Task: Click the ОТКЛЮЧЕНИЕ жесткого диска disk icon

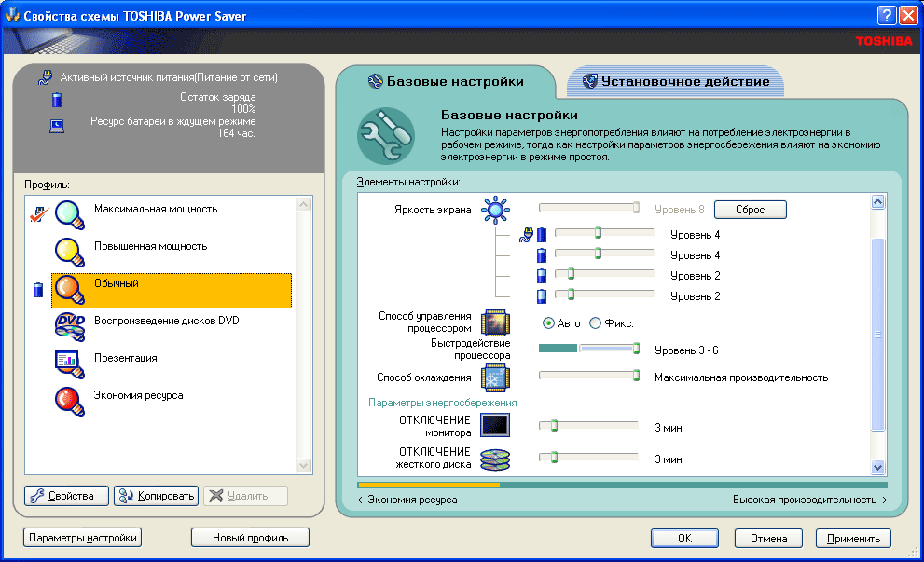Action: point(495,459)
